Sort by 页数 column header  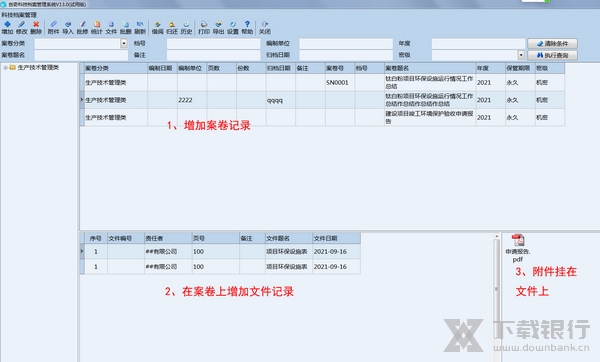pos(222,68)
